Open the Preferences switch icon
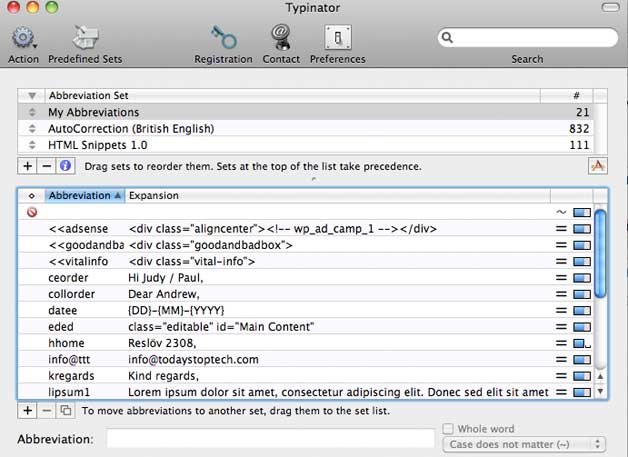This screenshot has height=457, width=628. pyautogui.click(x=338, y=37)
